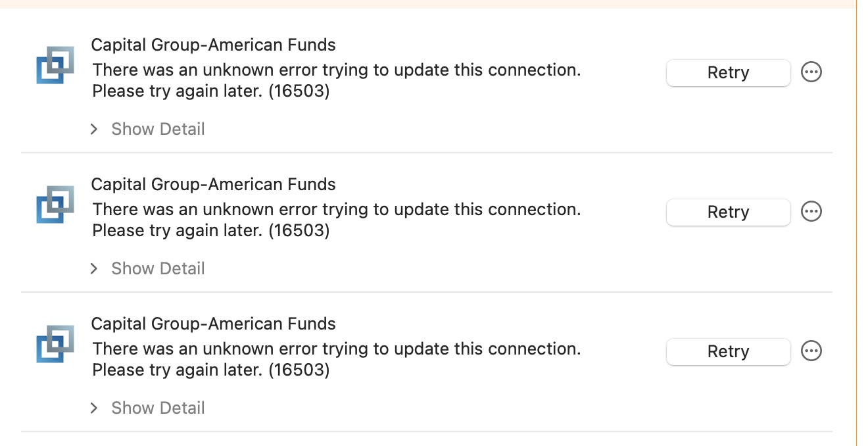This screenshot has width=868, height=446.
Task: Retry the first Capital Group-American Funds connection
Action: coord(728,72)
